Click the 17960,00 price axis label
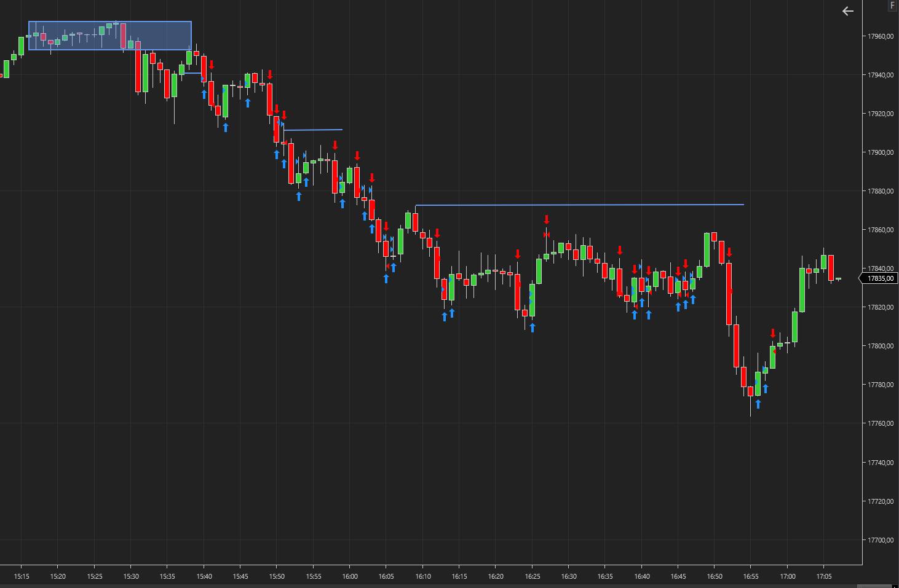899x588 pixels. [x=881, y=36]
